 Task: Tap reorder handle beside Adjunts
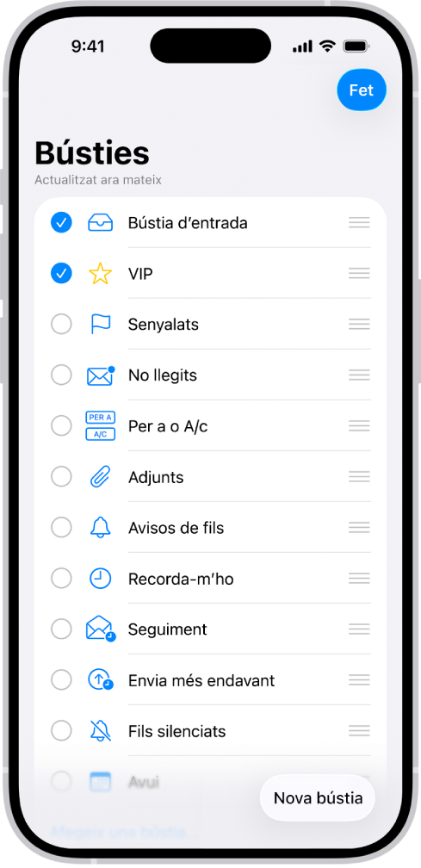click(x=359, y=477)
